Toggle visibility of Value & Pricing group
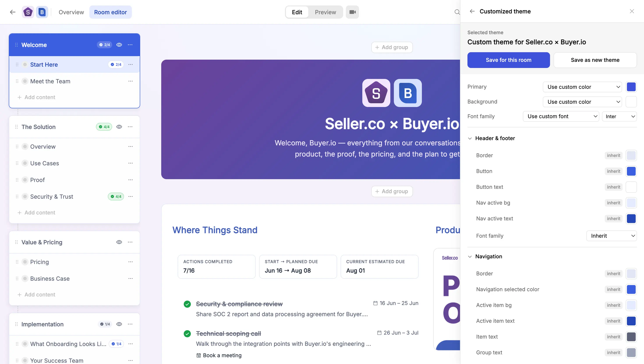Image resolution: width=644 pixels, height=364 pixels. [119, 242]
